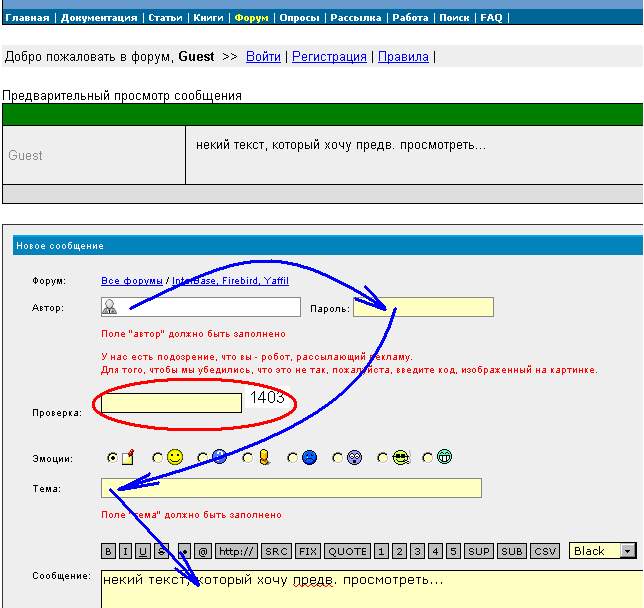Choose the blue sad face emotion
The height and width of the screenshot is (608, 644).
point(292,458)
